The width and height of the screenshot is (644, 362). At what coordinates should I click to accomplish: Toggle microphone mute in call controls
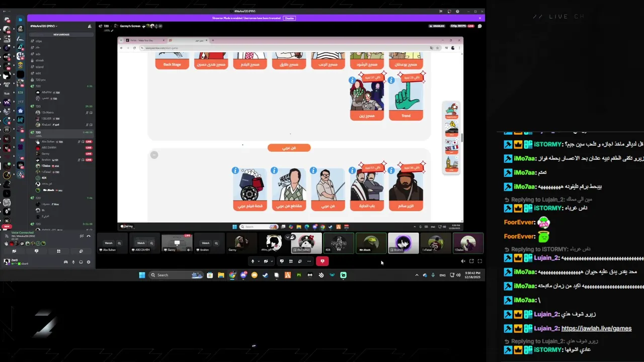pos(253,261)
